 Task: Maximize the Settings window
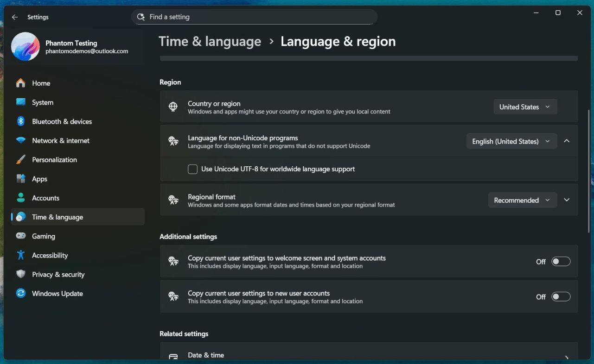click(x=558, y=13)
